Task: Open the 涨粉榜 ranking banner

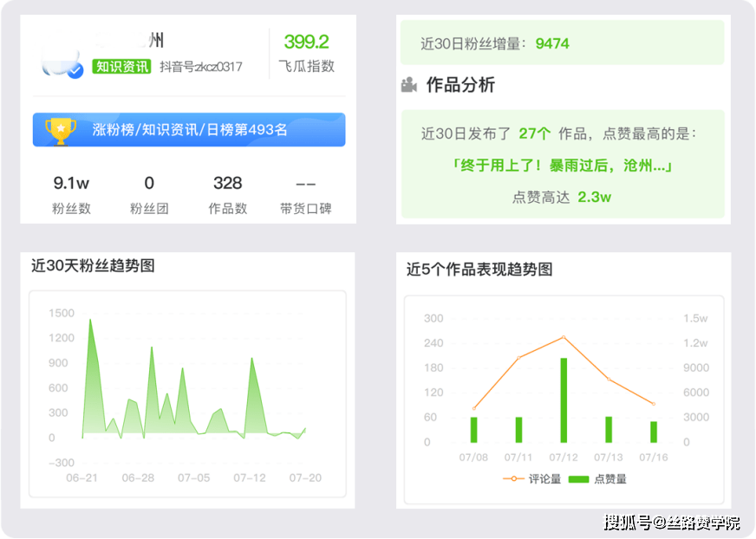Action: 189,130
